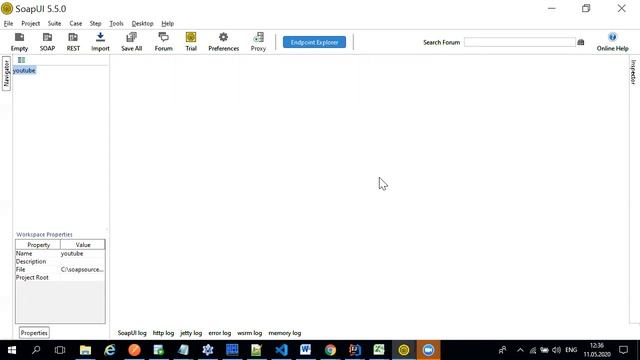Create a new SOAP project
Screen dimensions: 640x360
click(x=47, y=42)
